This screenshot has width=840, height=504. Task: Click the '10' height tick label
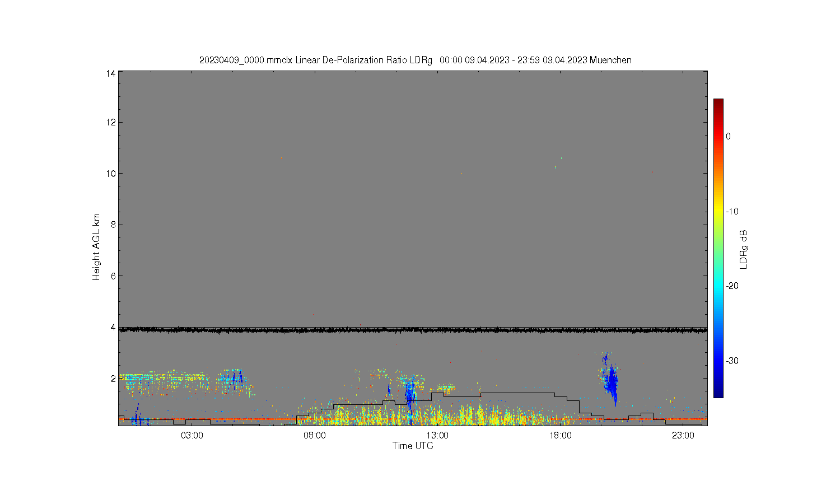pyautogui.click(x=111, y=174)
